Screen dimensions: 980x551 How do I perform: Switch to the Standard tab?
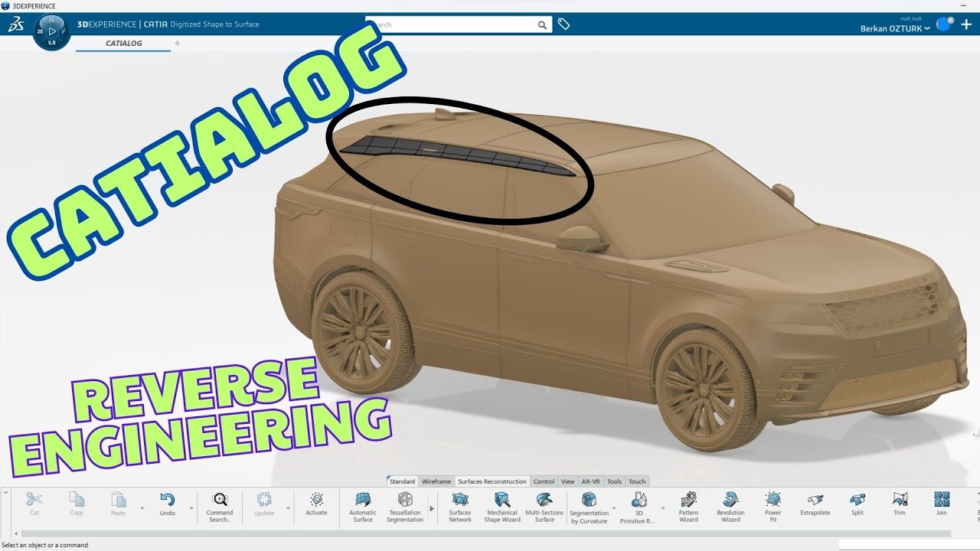pos(402,481)
